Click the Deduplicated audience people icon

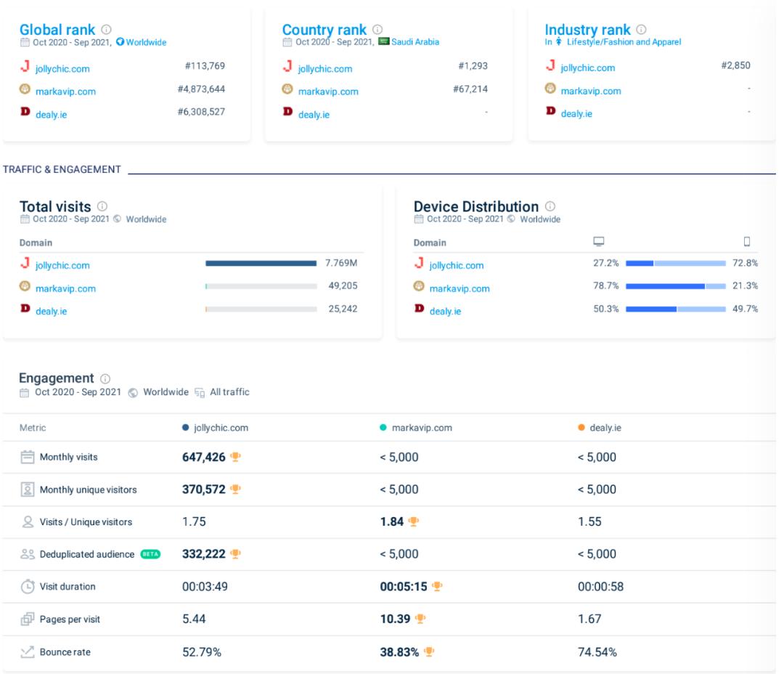(28, 554)
